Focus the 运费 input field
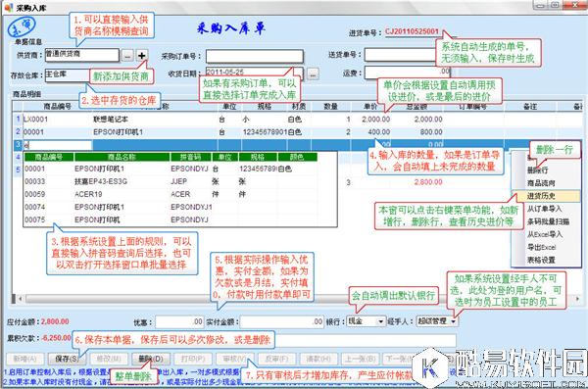Viewport: 588px width, 389px height. point(408,73)
